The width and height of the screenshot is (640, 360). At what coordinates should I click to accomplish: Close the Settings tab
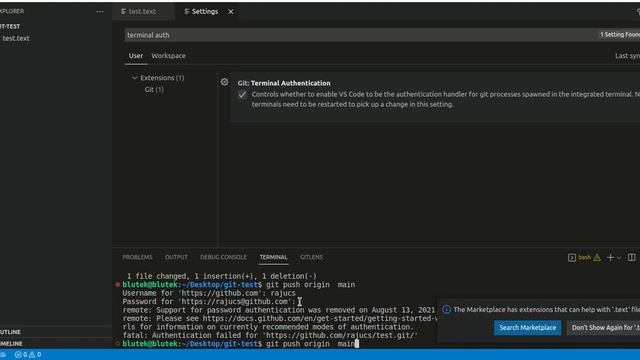click(231, 12)
